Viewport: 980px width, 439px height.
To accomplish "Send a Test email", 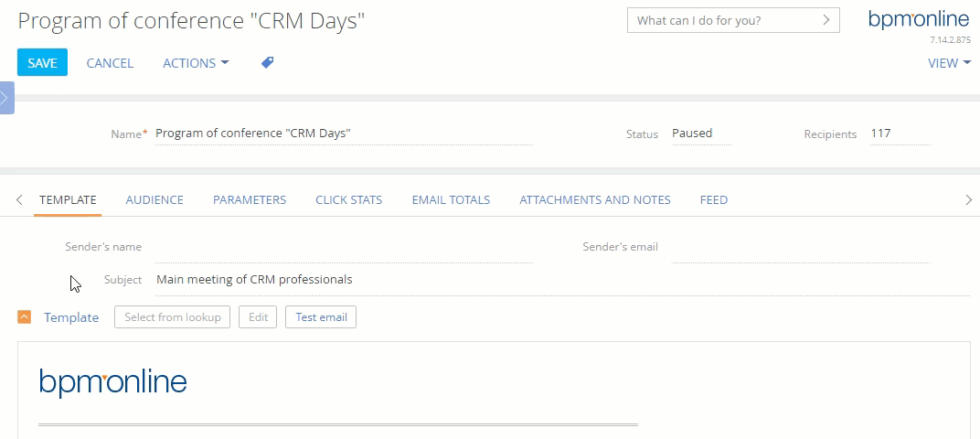I will [x=321, y=317].
